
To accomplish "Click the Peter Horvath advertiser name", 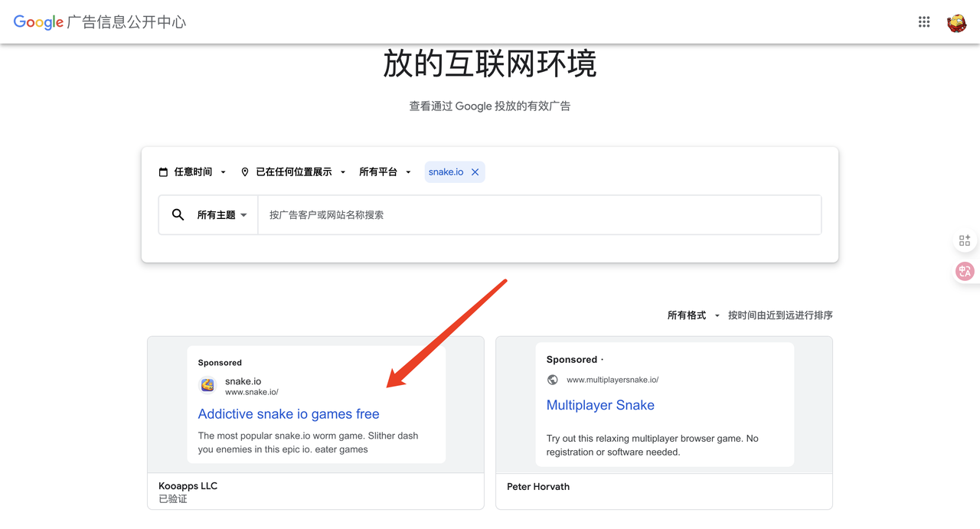I will pos(538,487).
